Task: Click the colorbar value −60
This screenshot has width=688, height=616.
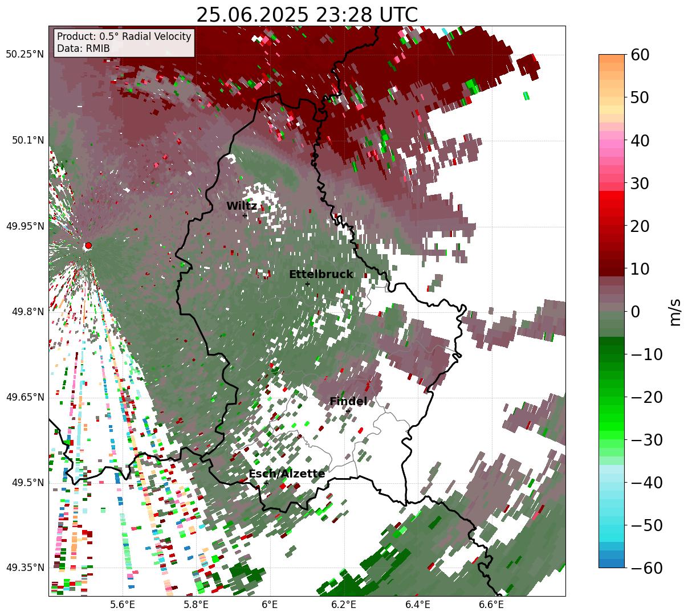Action: [646, 568]
